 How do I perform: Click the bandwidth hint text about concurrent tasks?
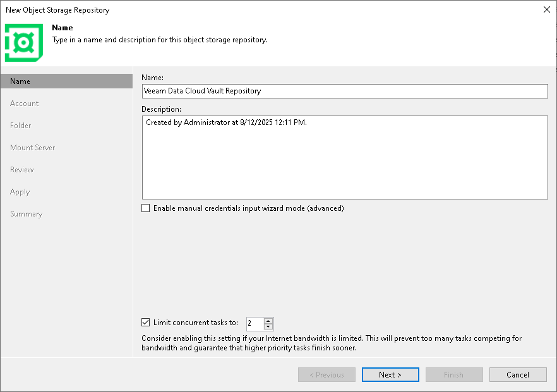click(x=332, y=343)
